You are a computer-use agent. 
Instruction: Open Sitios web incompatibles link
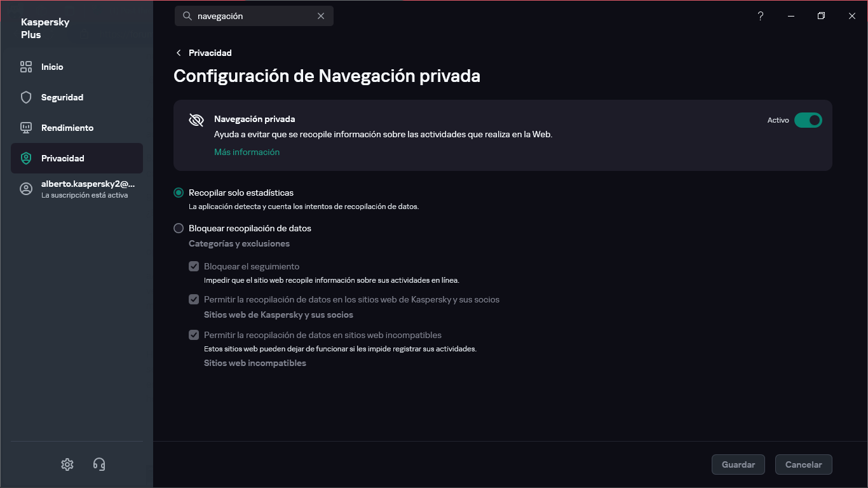tap(255, 363)
